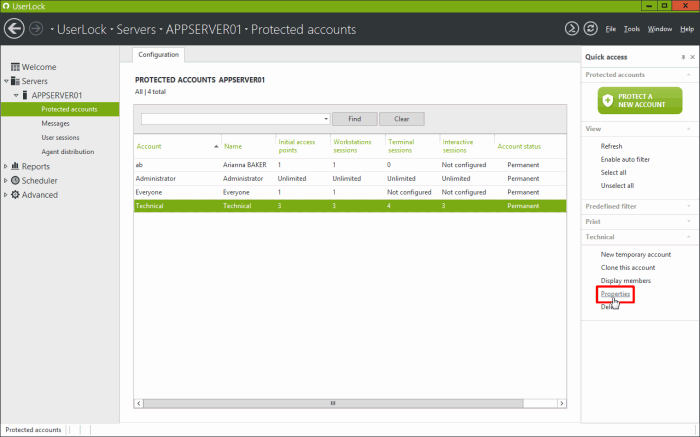The width and height of the screenshot is (700, 437).
Task: Click the UserLock logo in title bar
Action: [6, 6]
